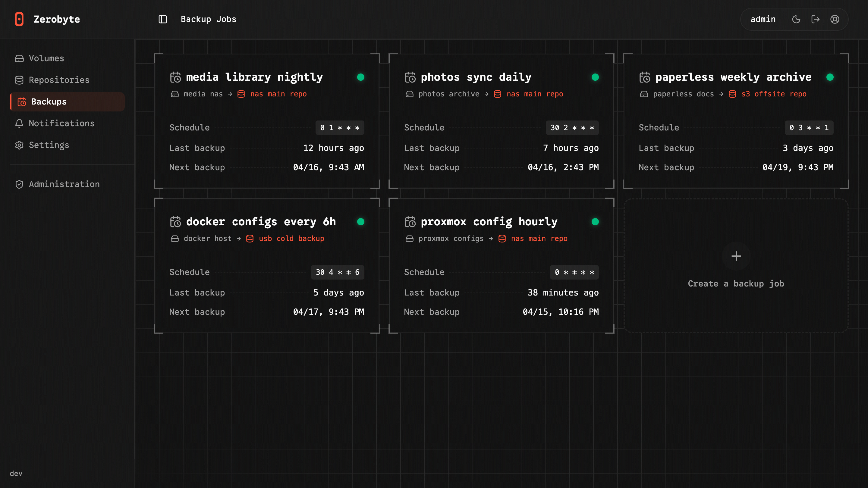The height and width of the screenshot is (488, 868).
Task: Click the 12 hours ago value
Action: (x=334, y=148)
